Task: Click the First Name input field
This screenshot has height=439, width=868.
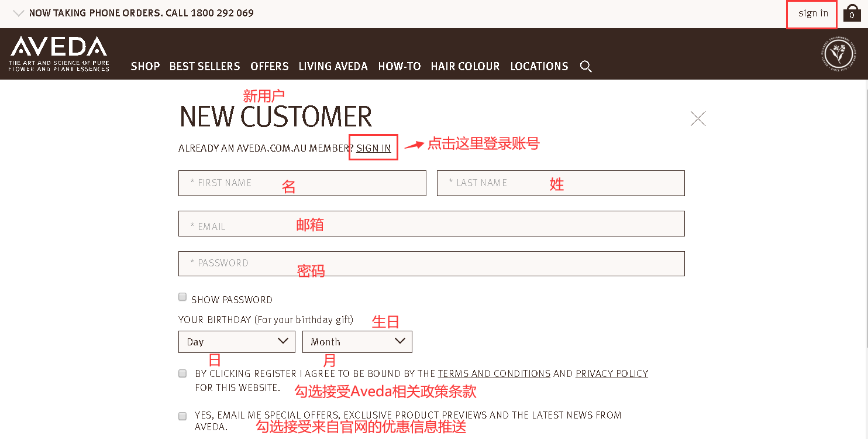Action: pyautogui.click(x=302, y=183)
